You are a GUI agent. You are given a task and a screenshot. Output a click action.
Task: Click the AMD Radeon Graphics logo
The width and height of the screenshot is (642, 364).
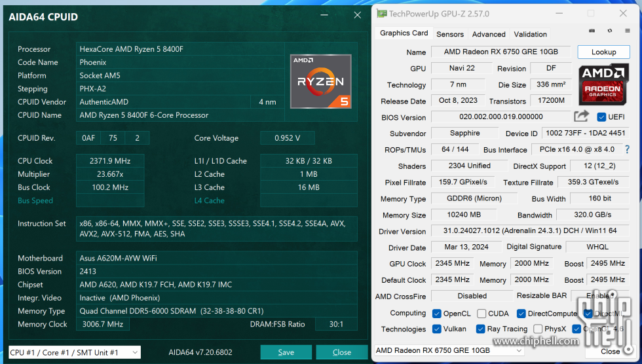(x=603, y=84)
